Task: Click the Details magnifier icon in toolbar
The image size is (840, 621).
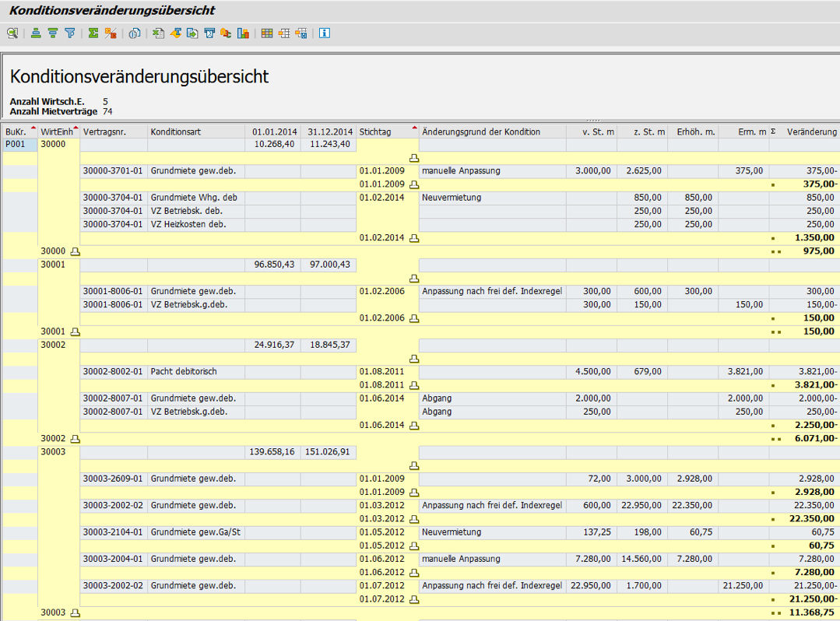Action: point(12,33)
